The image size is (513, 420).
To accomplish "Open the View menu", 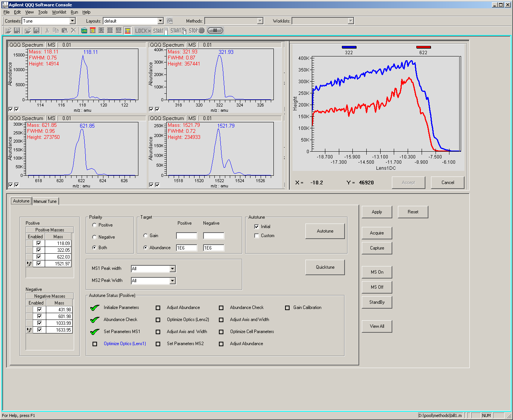I will point(29,12).
